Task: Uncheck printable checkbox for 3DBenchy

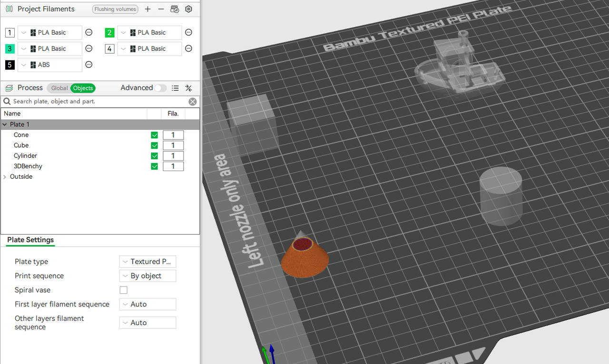Action: [154, 166]
